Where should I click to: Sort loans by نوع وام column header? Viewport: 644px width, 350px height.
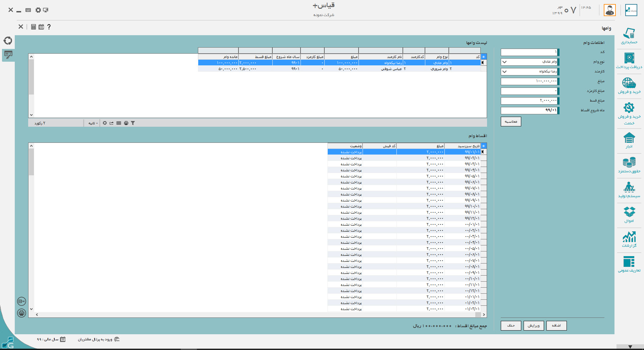tap(437, 57)
